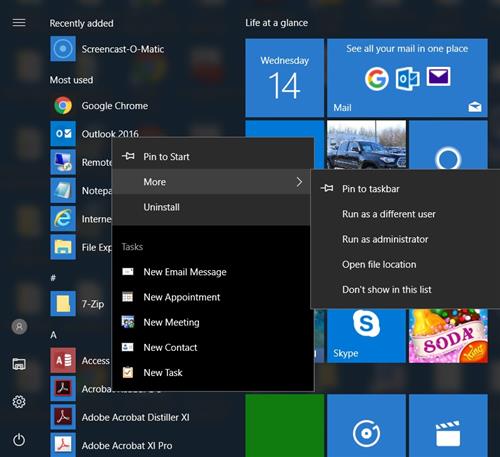Select New Email Message task
The height and width of the screenshot is (457, 500).
(213, 272)
